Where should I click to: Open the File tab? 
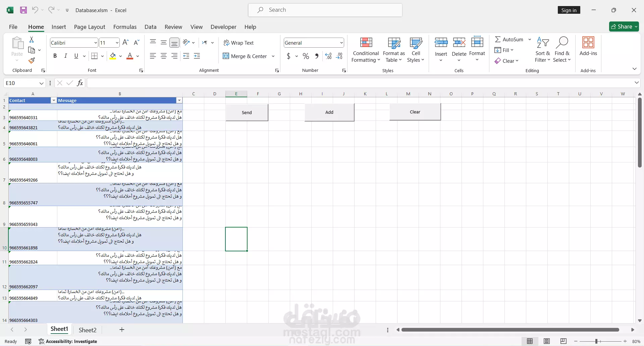click(13, 27)
